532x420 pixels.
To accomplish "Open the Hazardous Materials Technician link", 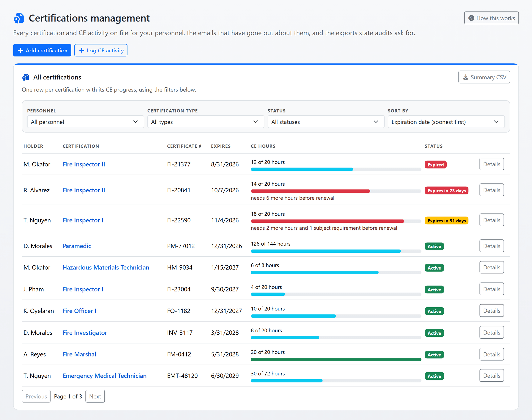I will pos(106,267).
